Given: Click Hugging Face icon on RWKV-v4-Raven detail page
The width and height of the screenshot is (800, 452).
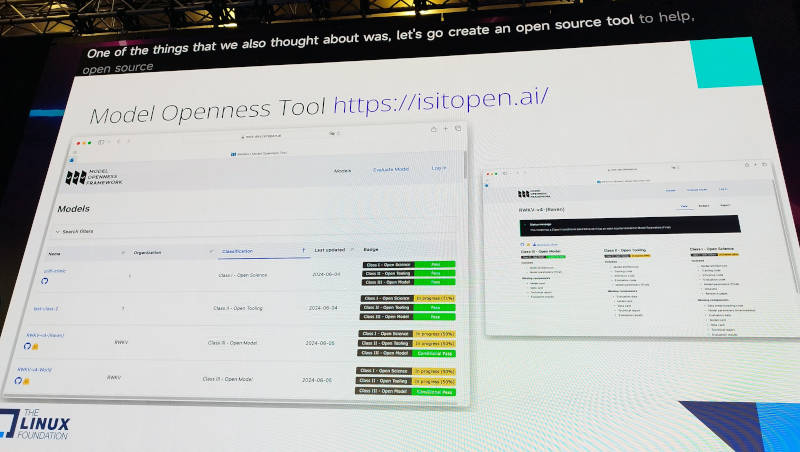Looking at the screenshot, I should click(x=528, y=245).
